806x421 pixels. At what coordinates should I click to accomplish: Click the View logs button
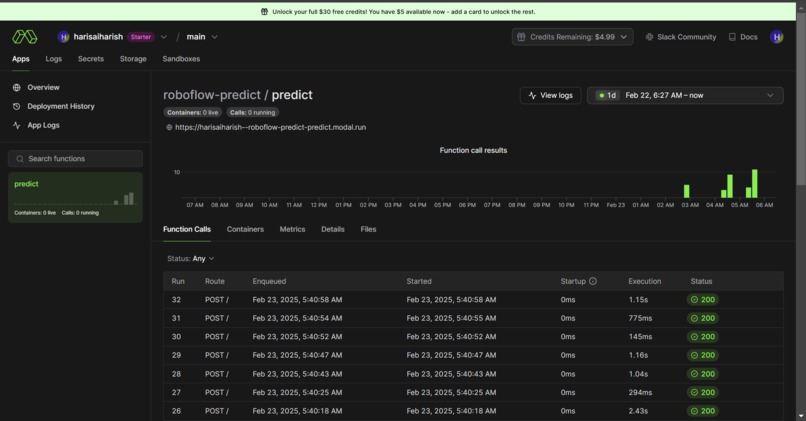[x=551, y=95]
